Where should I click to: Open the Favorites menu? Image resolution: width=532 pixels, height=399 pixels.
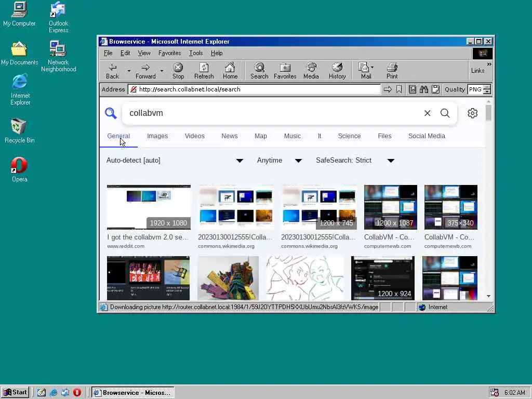(170, 53)
